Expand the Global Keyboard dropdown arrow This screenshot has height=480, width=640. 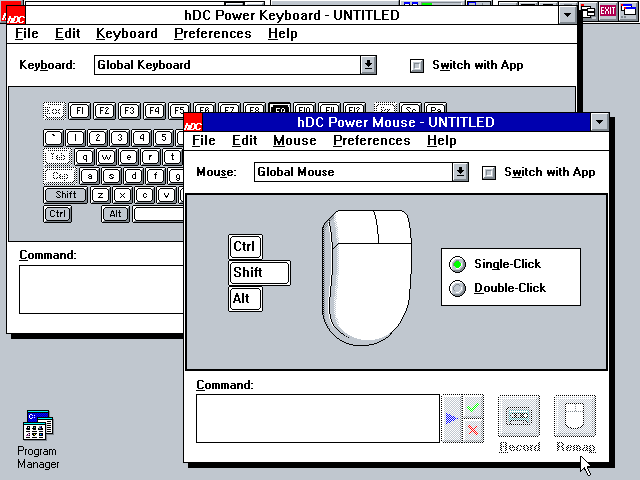[368, 65]
